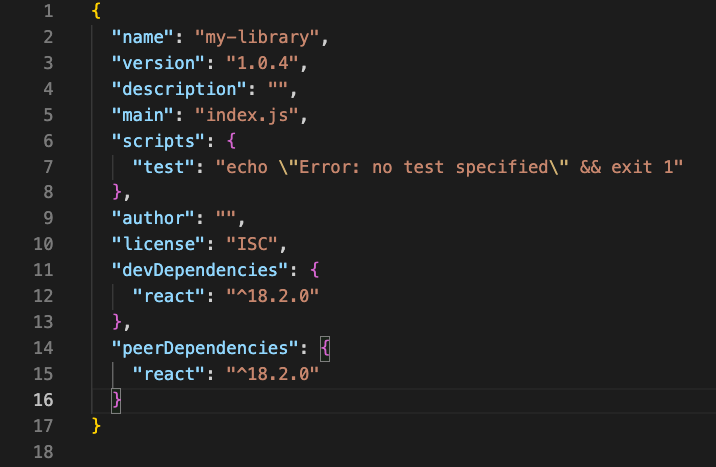Click the "ISC" license value
This screenshot has width=716, height=467.
[252, 244]
